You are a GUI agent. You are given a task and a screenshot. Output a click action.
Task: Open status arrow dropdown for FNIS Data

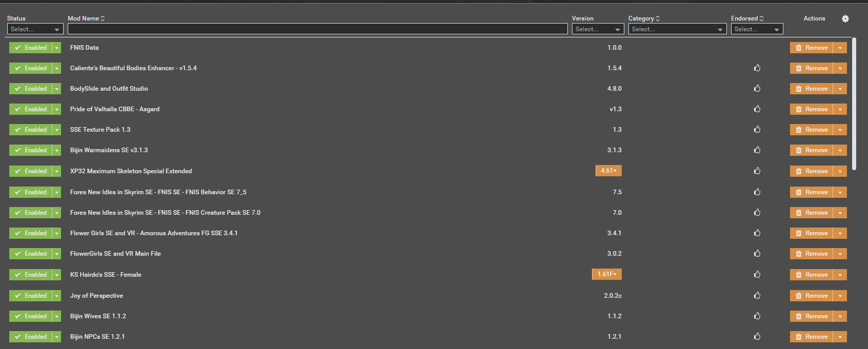click(x=56, y=48)
